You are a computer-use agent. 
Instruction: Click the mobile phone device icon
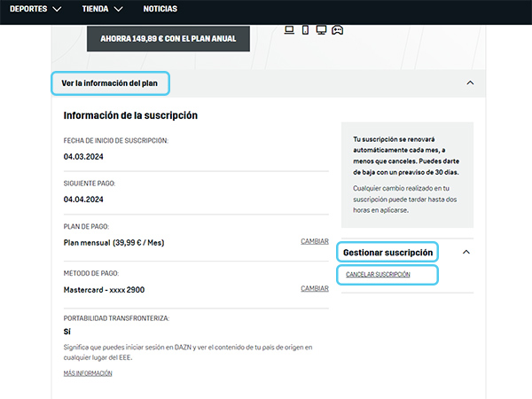click(305, 30)
